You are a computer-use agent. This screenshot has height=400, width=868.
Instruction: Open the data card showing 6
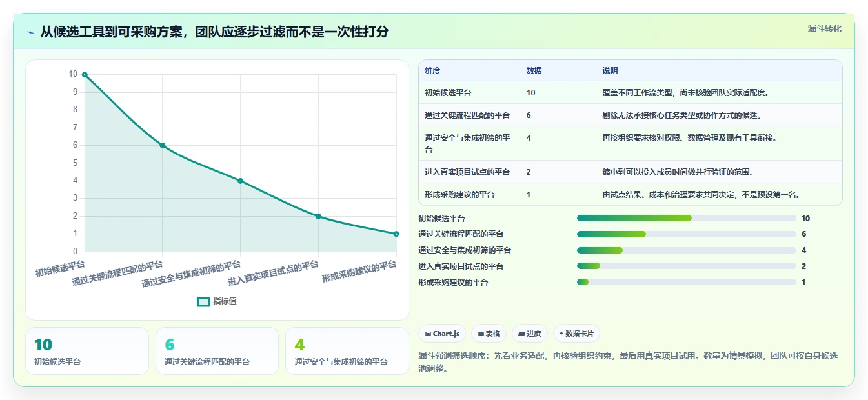(x=217, y=351)
